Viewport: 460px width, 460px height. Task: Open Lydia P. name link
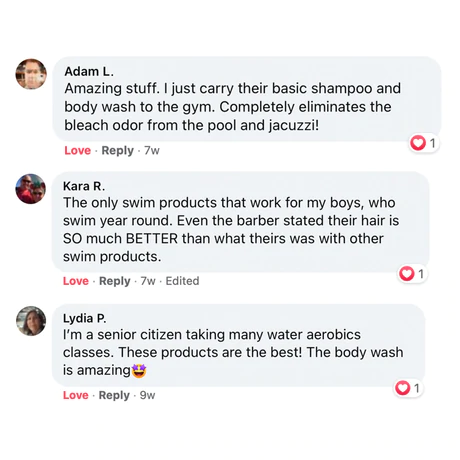(85, 318)
